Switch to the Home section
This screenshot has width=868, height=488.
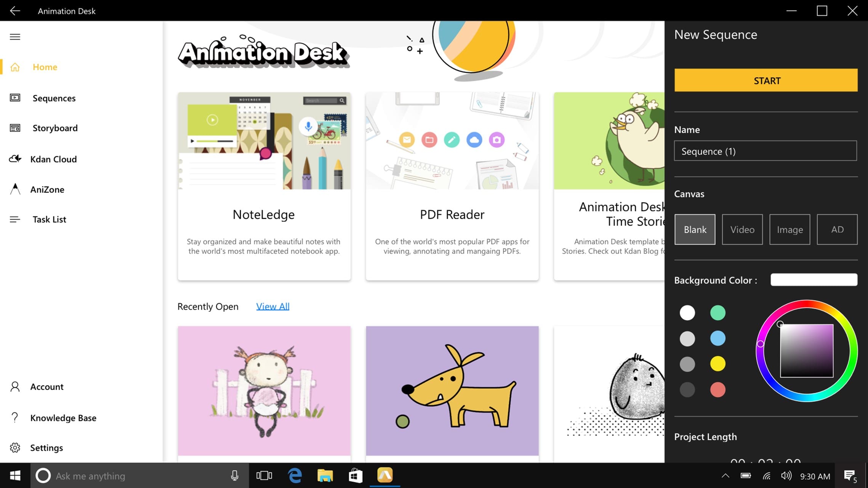pyautogui.click(x=45, y=67)
